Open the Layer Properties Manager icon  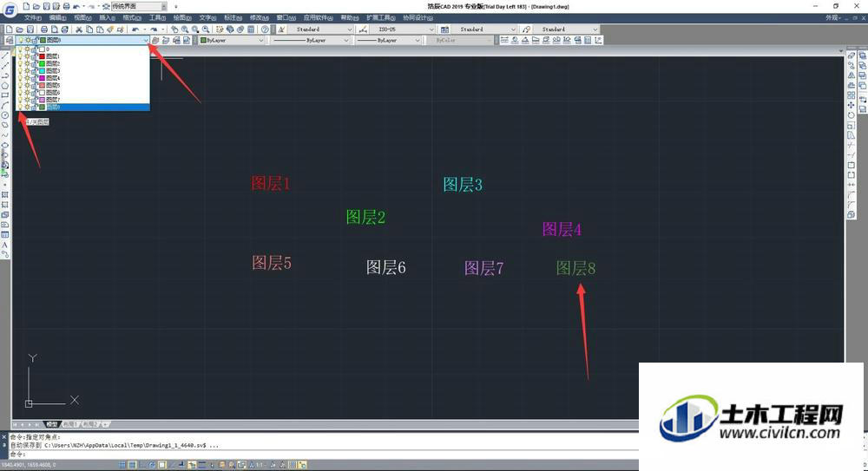(x=9, y=41)
